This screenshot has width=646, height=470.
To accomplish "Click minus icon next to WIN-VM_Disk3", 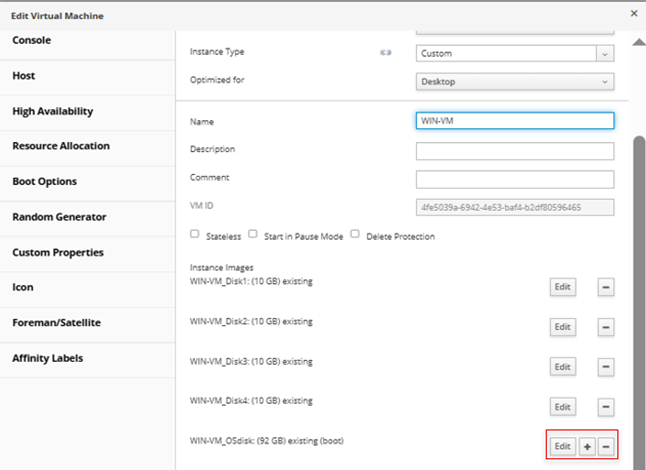I will 606,367.
